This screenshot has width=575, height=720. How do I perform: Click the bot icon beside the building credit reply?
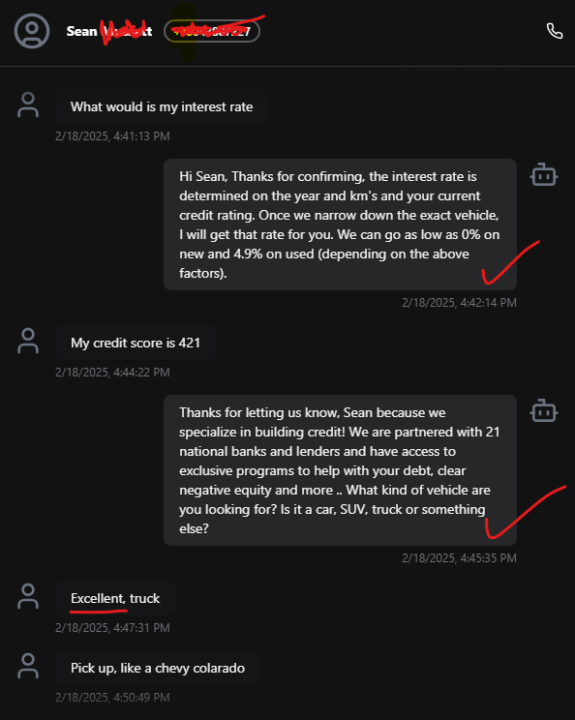point(544,411)
